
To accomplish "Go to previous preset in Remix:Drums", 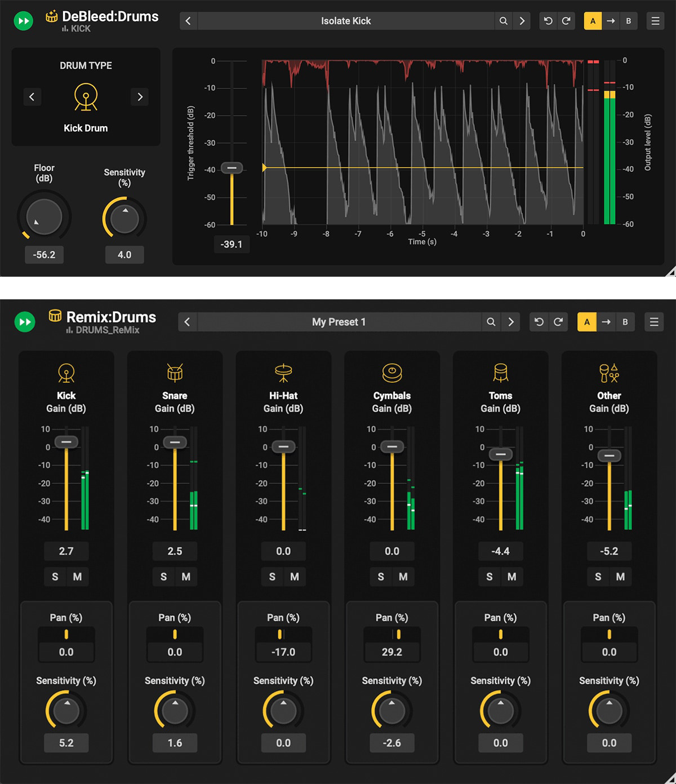I will tap(187, 322).
